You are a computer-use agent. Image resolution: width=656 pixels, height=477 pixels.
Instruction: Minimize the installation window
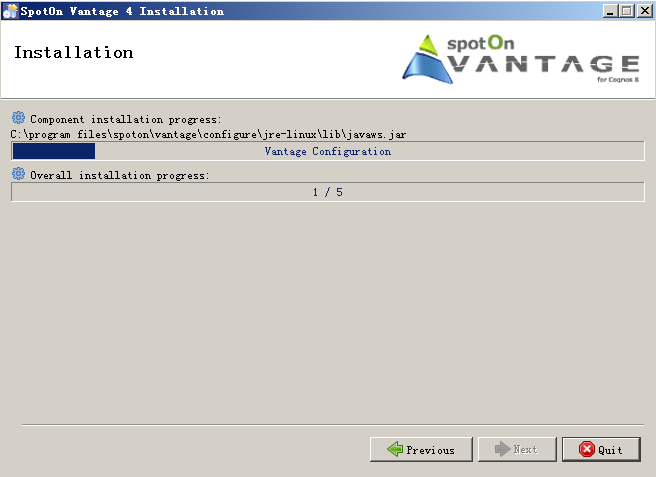tap(610, 11)
